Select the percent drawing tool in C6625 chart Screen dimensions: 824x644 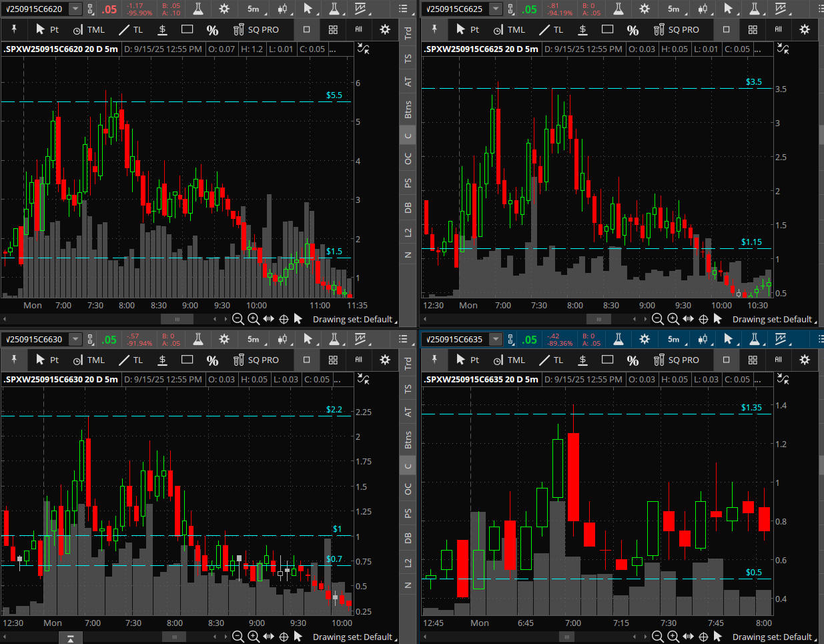click(633, 29)
